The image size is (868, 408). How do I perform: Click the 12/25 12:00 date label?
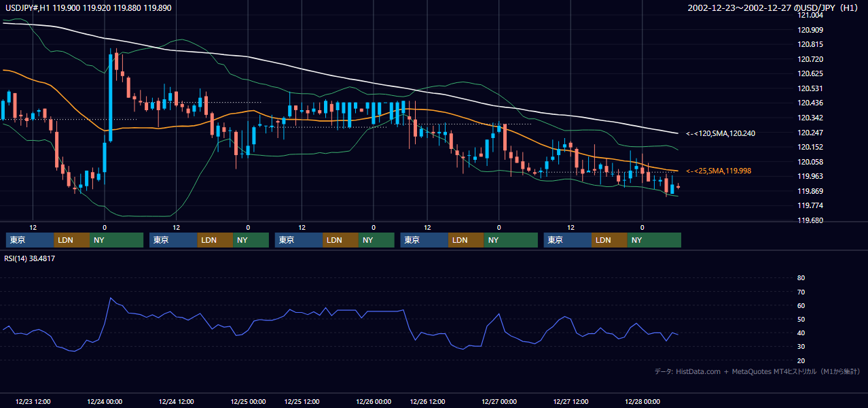click(x=302, y=401)
